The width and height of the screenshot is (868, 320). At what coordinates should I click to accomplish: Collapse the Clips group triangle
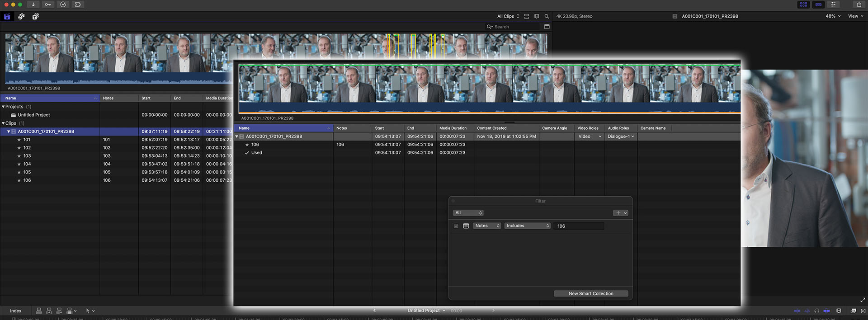coord(3,123)
